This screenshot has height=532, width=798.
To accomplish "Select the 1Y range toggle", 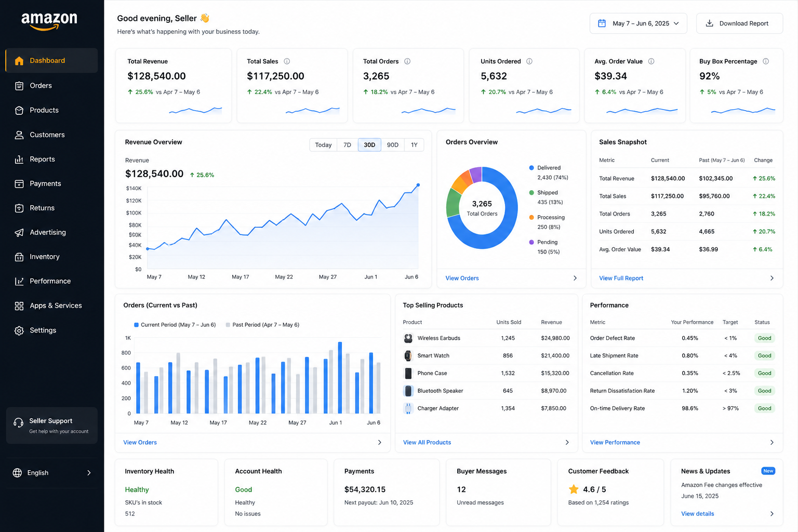I will [414, 145].
